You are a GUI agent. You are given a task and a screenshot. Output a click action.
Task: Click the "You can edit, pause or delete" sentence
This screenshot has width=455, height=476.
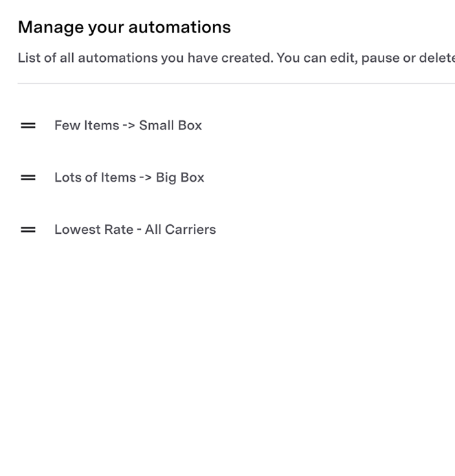pos(366,58)
